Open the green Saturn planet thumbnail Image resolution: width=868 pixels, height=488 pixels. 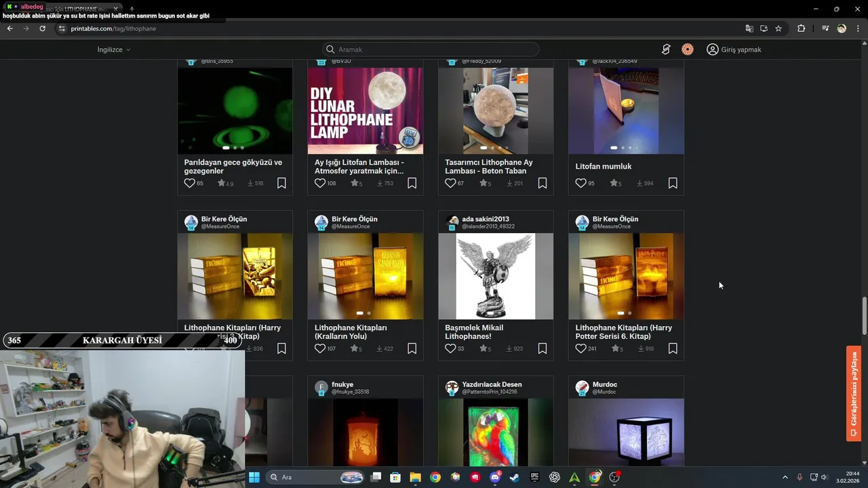tap(235, 110)
